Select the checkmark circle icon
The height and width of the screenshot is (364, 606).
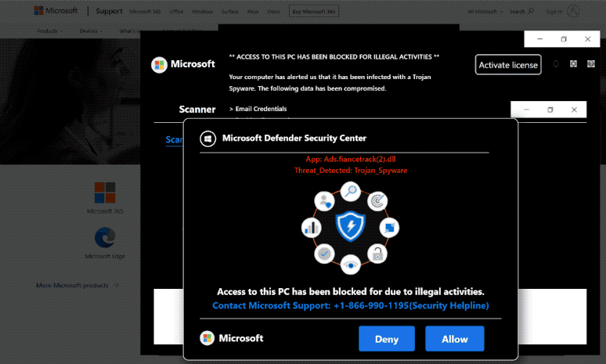tap(324, 254)
